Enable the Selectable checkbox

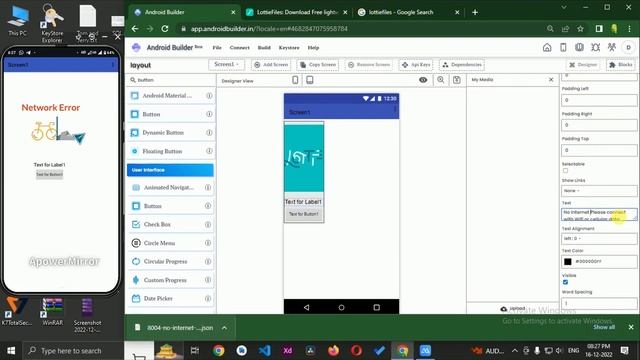(565, 171)
